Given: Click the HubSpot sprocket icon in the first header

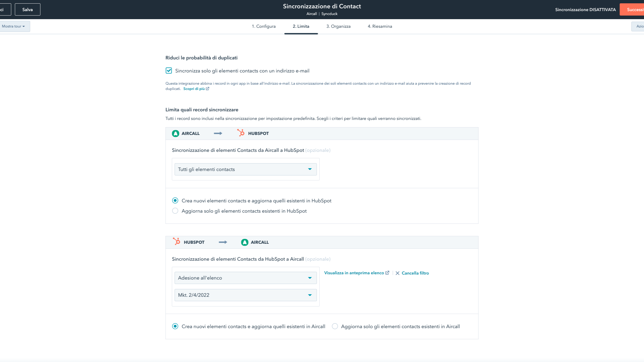Looking at the screenshot, I should coord(241,133).
